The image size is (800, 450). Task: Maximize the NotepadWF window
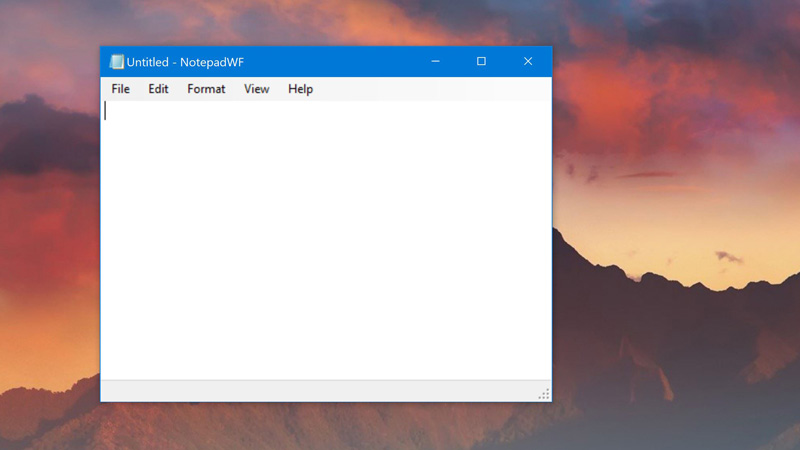point(481,61)
